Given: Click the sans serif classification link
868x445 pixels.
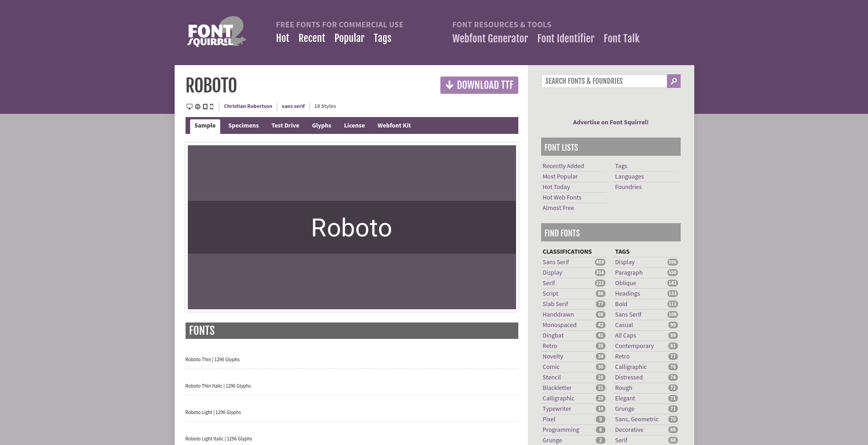Looking at the screenshot, I should (x=293, y=107).
